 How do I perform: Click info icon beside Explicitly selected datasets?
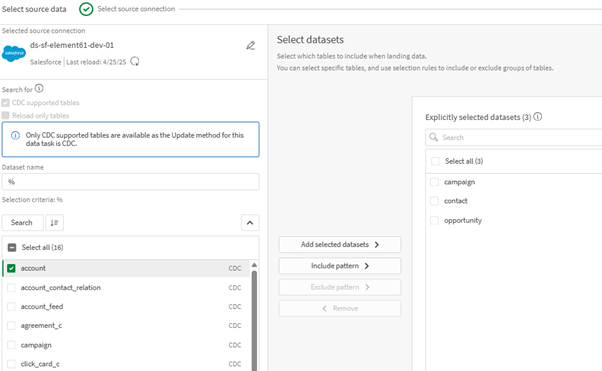tap(538, 117)
